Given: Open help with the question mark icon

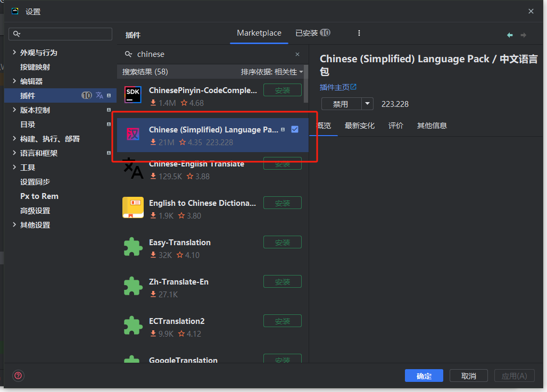Looking at the screenshot, I should [18, 376].
